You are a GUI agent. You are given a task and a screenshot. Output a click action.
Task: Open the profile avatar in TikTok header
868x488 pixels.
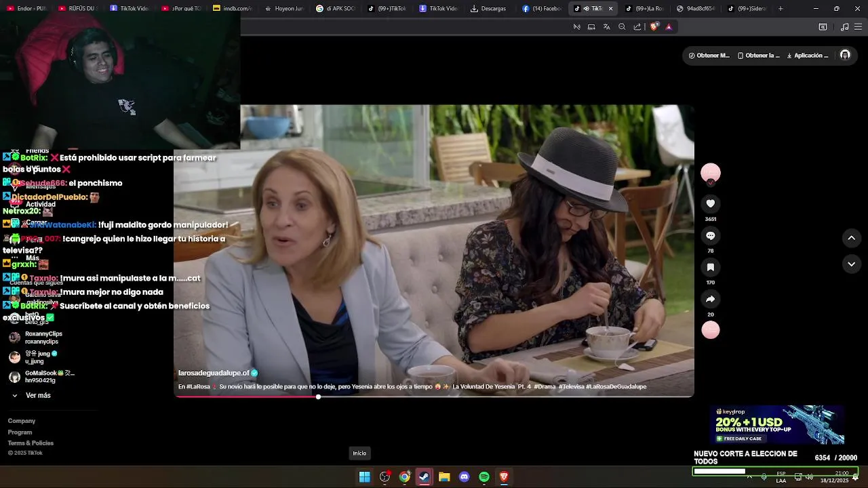[845, 55]
